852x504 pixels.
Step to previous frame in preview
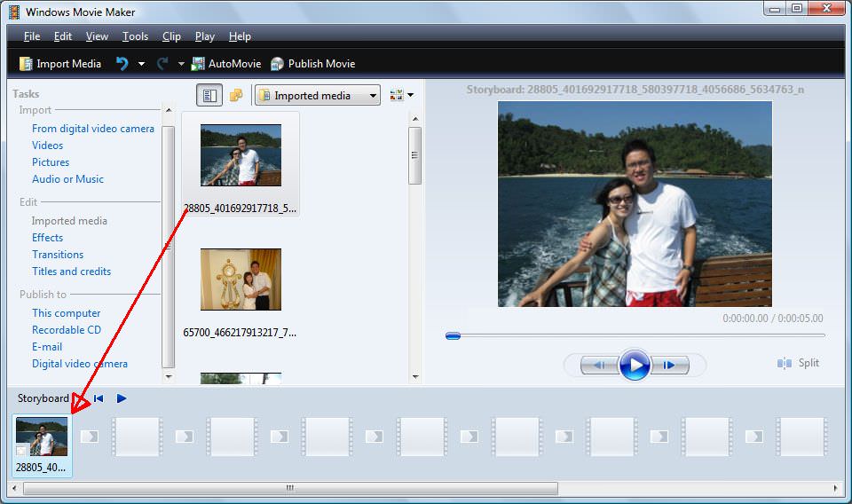[600, 365]
